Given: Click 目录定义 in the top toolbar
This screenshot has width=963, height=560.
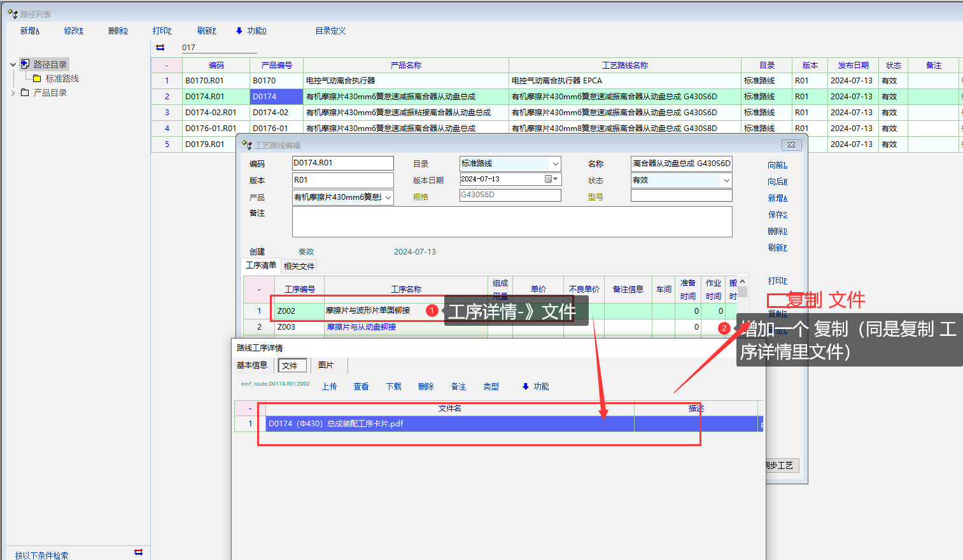Looking at the screenshot, I should coord(330,31).
